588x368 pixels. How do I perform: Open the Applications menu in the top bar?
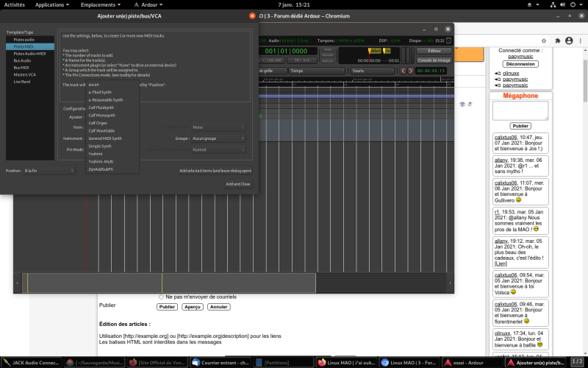52,5
